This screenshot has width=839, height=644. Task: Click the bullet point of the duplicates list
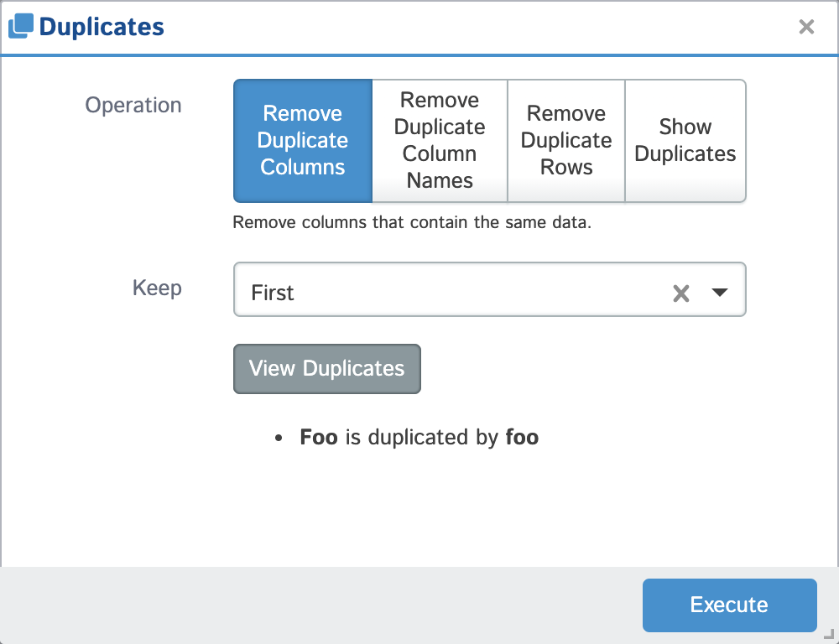coord(279,439)
